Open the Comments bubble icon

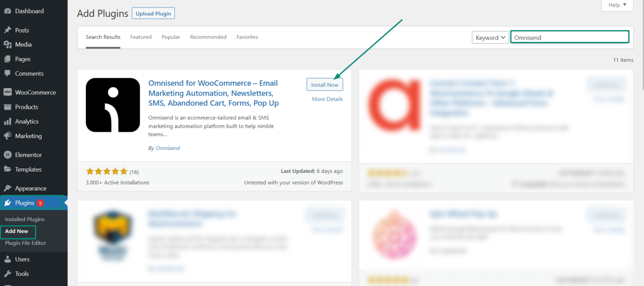pos(8,73)
